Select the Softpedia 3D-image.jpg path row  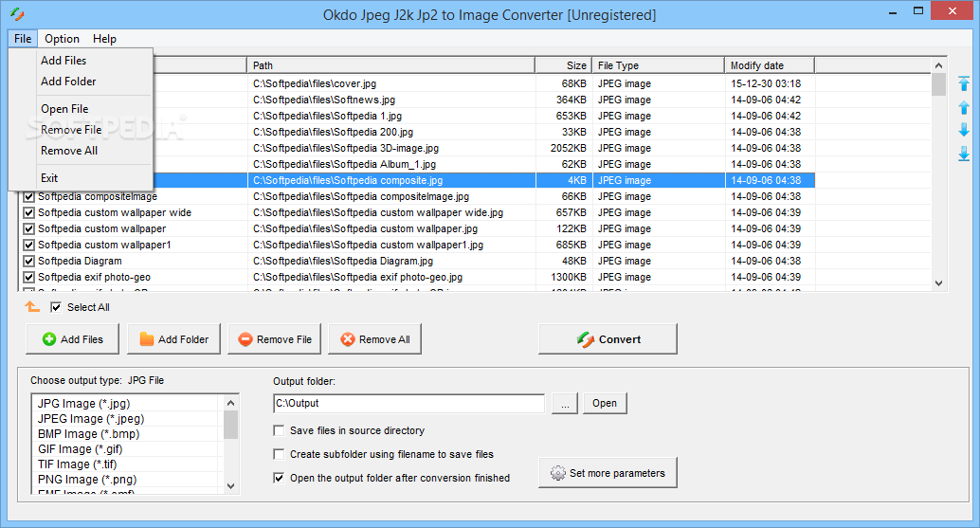click(346, 149)
